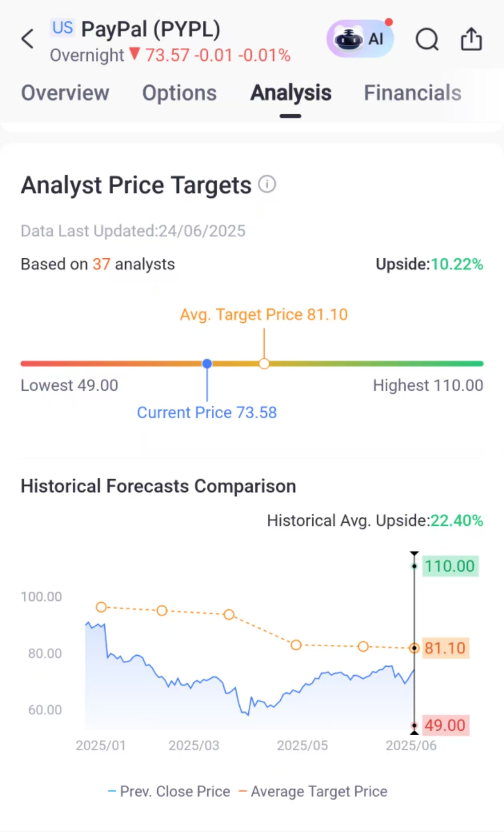Switch to the Overview tab
This screenshot has width=504, height=832.
coord(65,93)
